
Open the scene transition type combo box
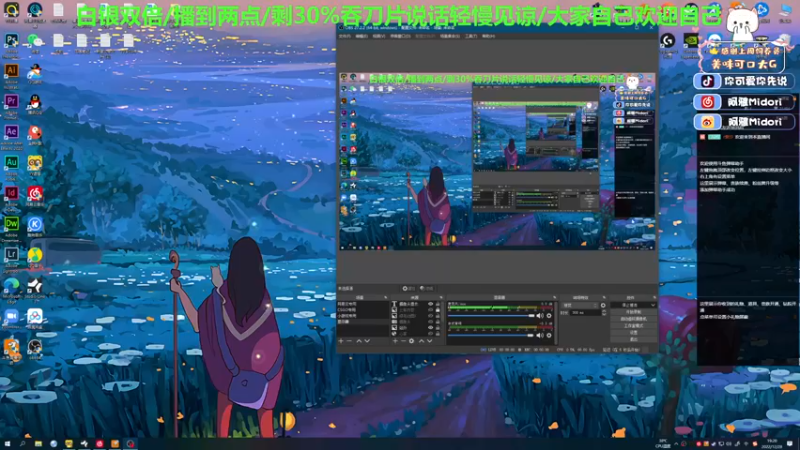[580, 305]
